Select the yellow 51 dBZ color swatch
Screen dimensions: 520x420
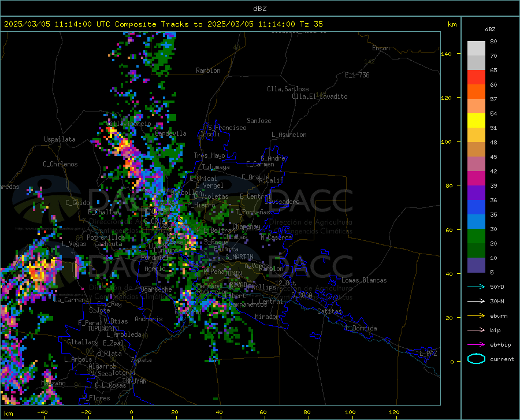[476, 121]
